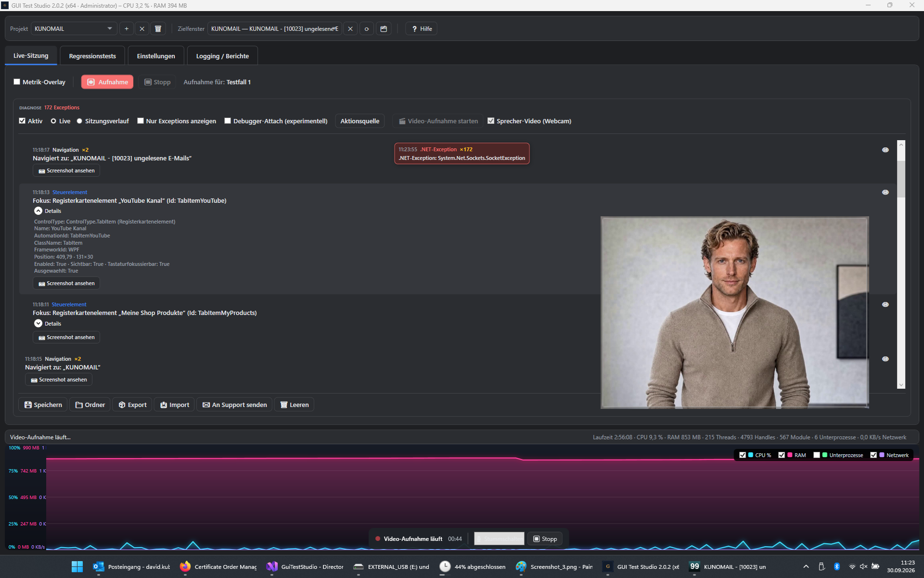The width and height of the screenshot is (924, 578).
Task: Toggle eye icon for Meine Shop Produkte entry
Action: tap(885, 304)
